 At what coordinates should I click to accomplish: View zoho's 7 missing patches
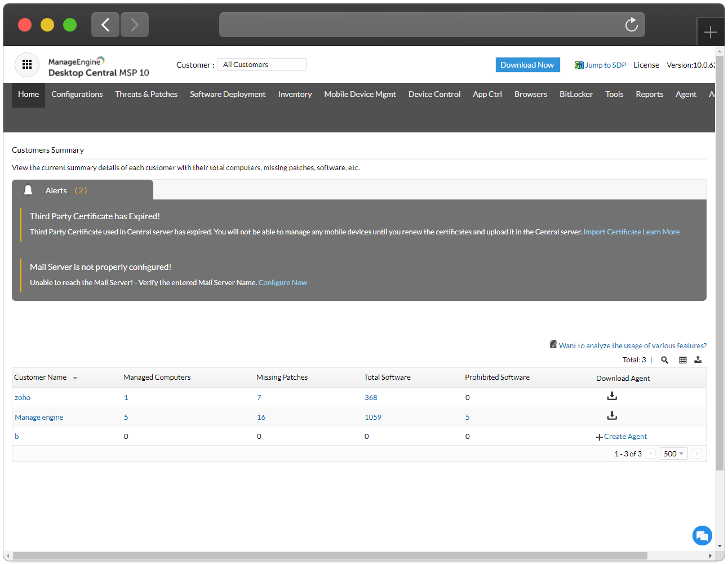pyautogui.click(x=259, y=398)
